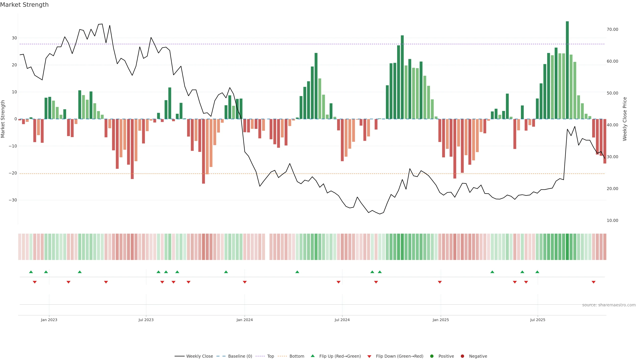Click the Market Strength chart title
Image resolution: width=644 pixels, height=362 pixels.
coord(24,5)
